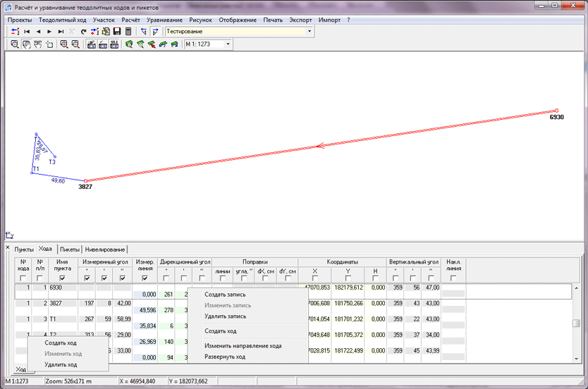Click the red-minus traverse icon at toolbar start

click(15, 32)
